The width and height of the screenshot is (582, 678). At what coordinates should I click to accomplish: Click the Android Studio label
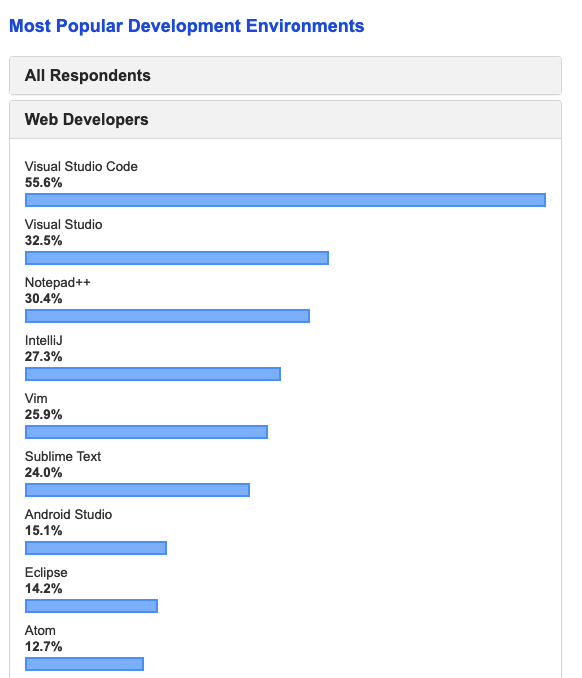pyautogui.click(x=68, y=514)
